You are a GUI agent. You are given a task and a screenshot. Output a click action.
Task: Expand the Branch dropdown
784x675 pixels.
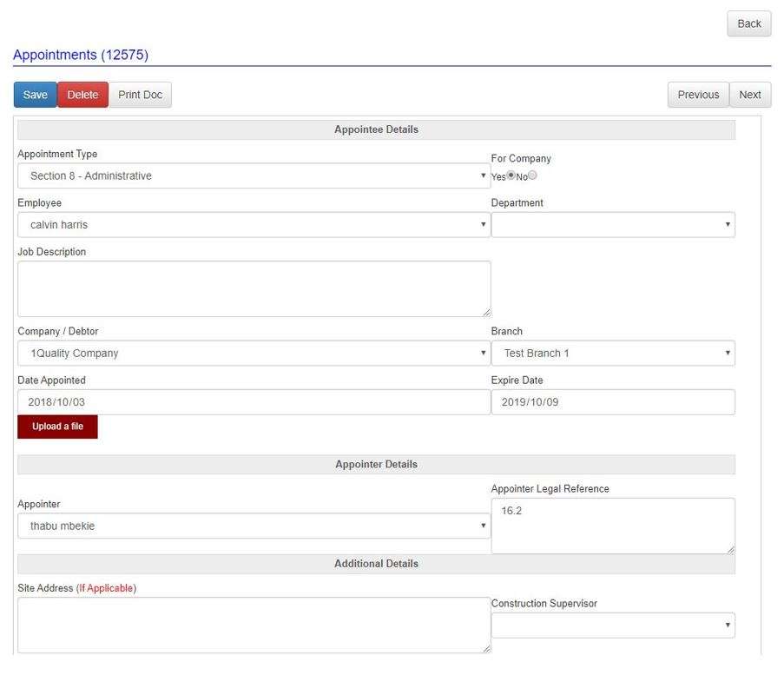(x=612, y=353)
